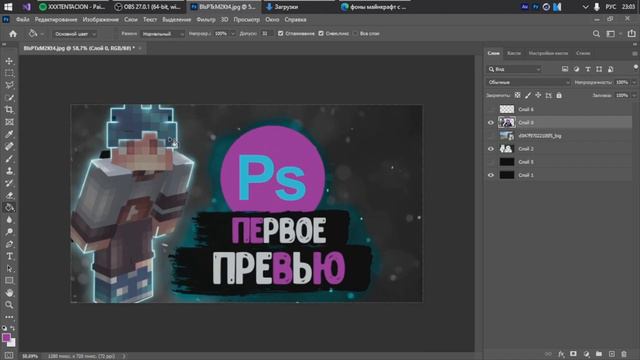The height and width of the screenshot is (360, 640).
Task: Open the Search magnifier in options bar
Action: click(x=596, y=34)
